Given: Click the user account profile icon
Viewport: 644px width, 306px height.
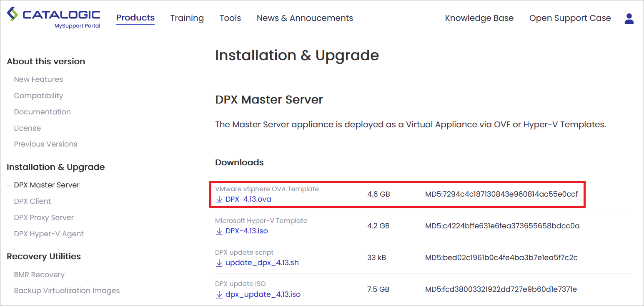Looking at the screenshot, I should [629, 18].
